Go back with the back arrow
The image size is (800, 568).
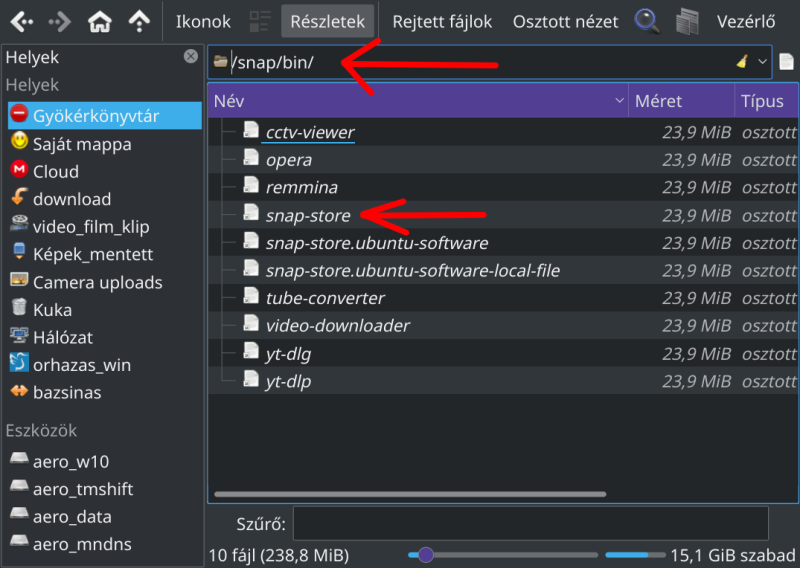[22, 22]
